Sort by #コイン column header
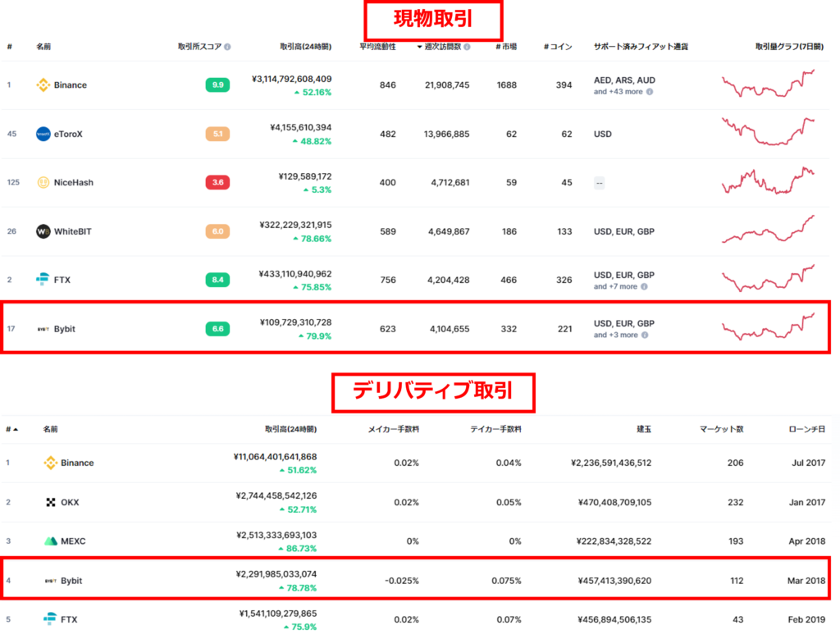Viewport: 840px width, 639px height. click(558, 47)
